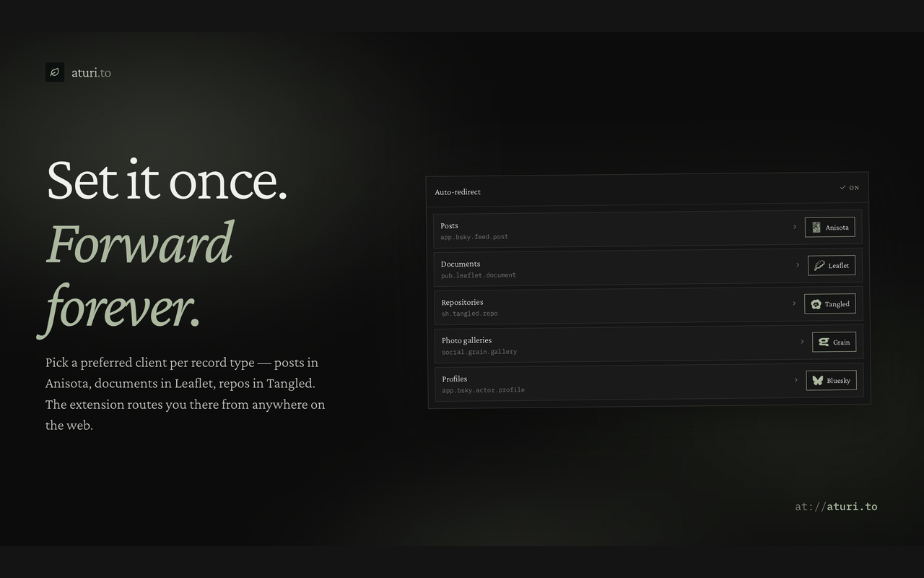Expand the Photo galleries row chevron

pos(802,342)
